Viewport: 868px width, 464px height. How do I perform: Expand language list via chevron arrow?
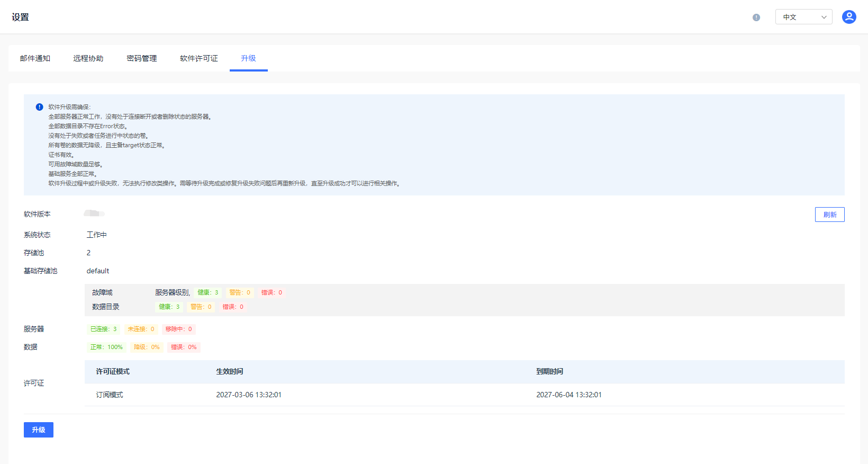pos(824,17)
